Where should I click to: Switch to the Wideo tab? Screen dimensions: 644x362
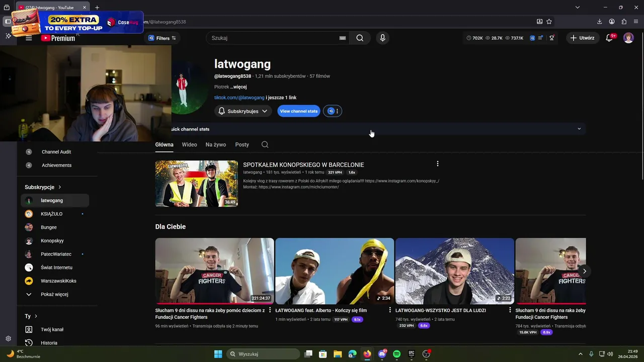pos(189,145)
